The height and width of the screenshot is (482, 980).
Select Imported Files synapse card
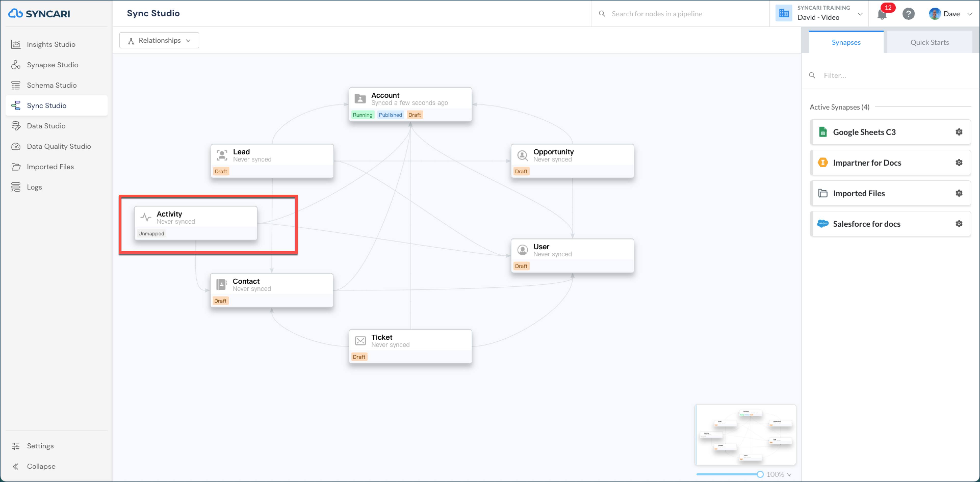890,193
